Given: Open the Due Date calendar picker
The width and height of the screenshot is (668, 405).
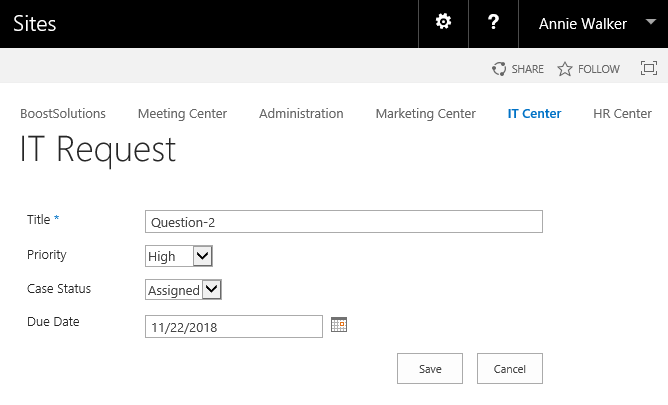Looking at the screenshot, I should click(x=339, y=325).
